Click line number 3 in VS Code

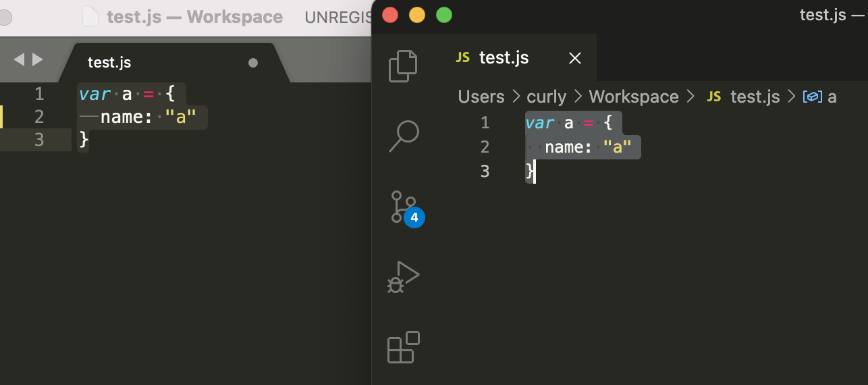click(485, 172)
